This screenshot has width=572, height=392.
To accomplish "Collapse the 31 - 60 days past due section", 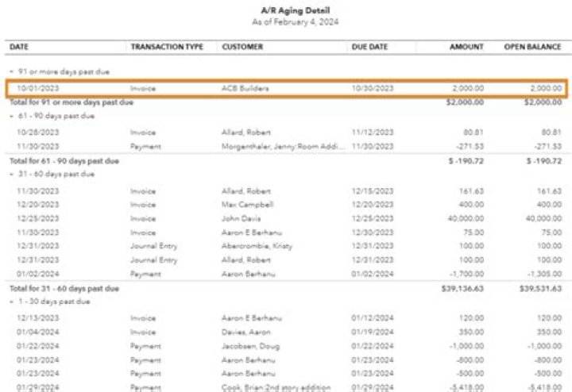I will tap(10, 174).
